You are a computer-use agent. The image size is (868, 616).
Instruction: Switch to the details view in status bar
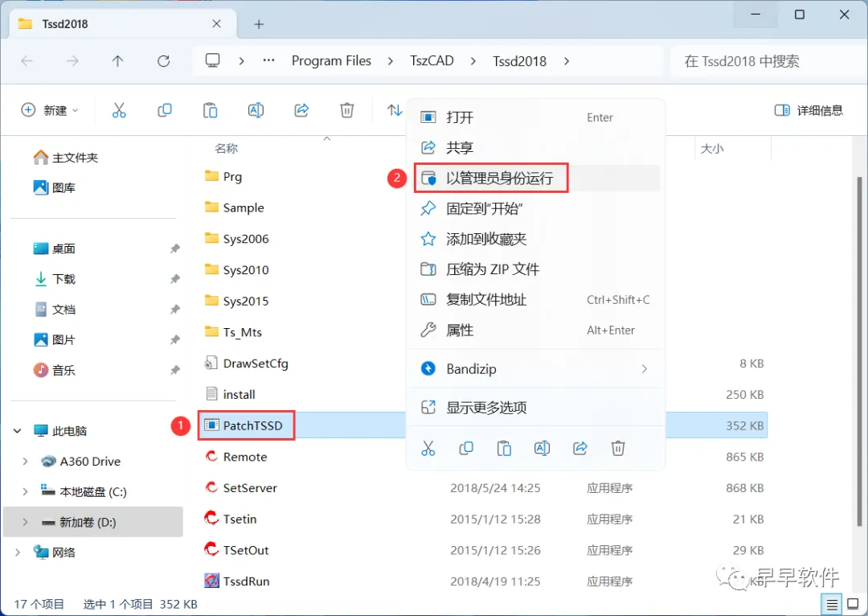pyautogui.click(x=832, y=604)
